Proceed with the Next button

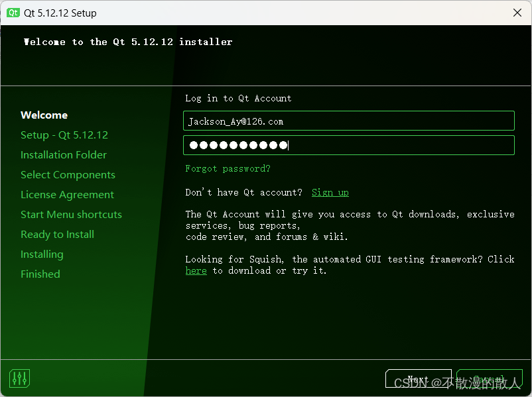[419, 378]
